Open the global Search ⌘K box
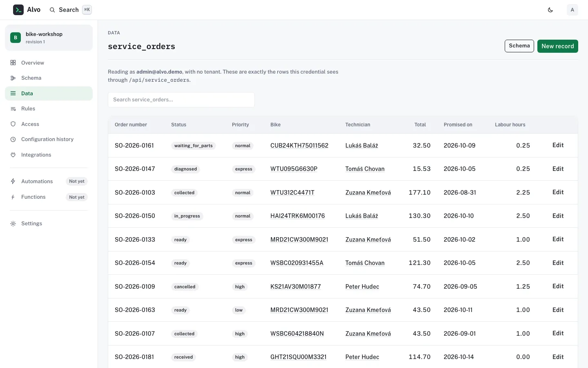 point(71,10)
